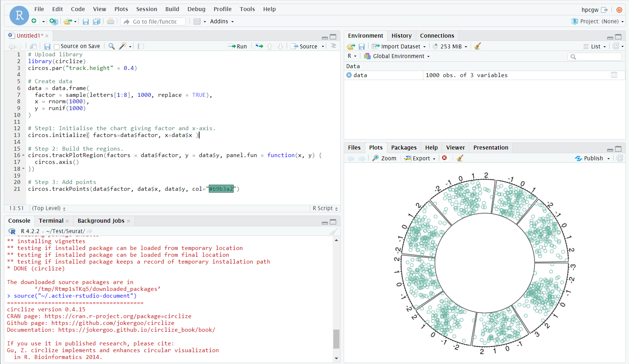Switch to the Packages tab
Viewport: 629px width, 364px height.
pos(404,147)
